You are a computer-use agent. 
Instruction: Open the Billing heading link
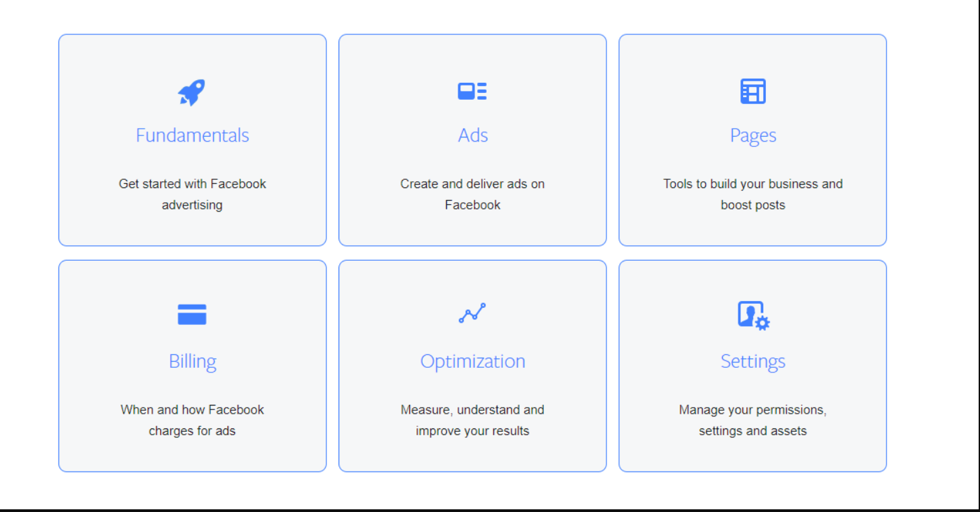click(x=193, y=362)
